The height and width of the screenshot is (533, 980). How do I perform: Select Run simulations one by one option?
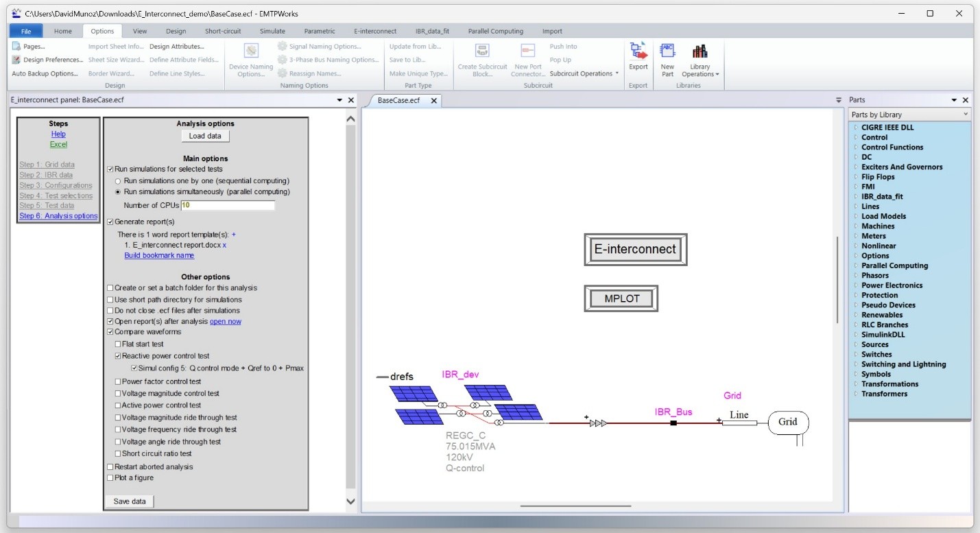[x=118, y=181]
